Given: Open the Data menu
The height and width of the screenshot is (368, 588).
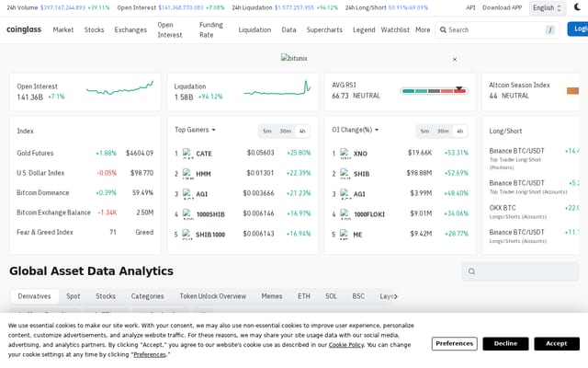Looking at the screenshot, I should [288, 29].
